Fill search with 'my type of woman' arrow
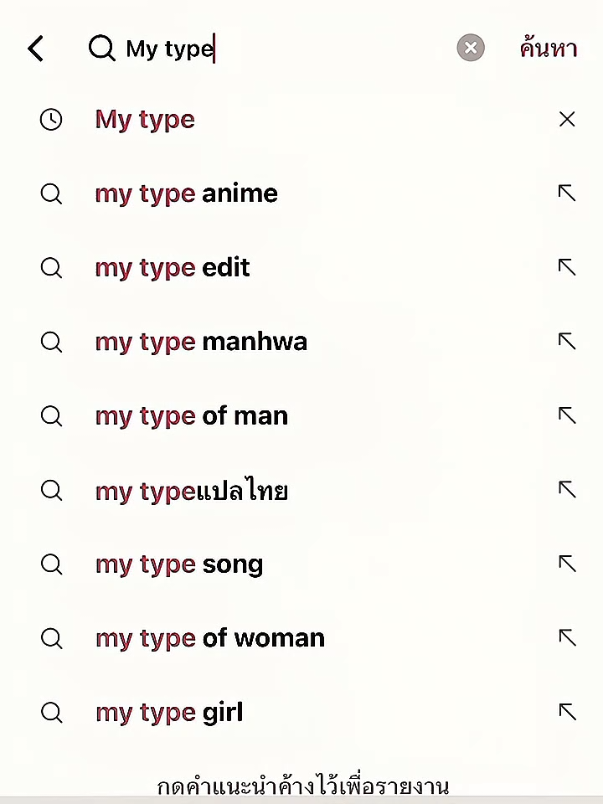The image size is (603, 804). [567, 638]
